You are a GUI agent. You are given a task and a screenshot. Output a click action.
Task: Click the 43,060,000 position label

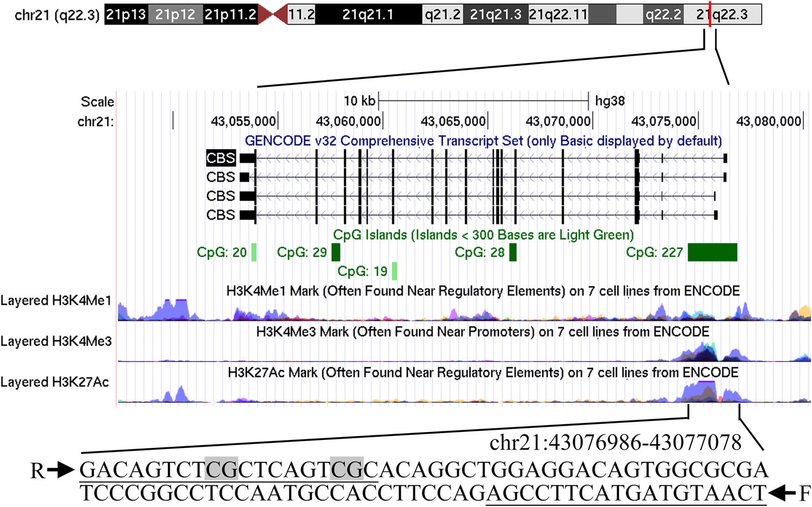click(348, 121)
